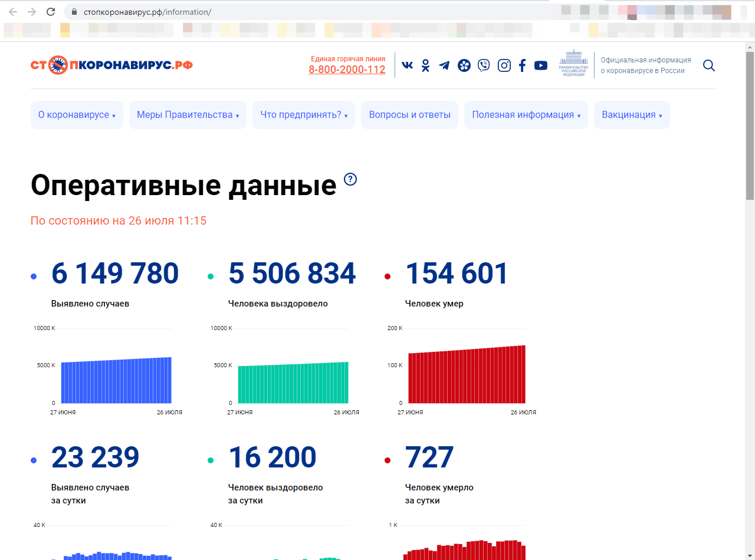Screen dimensions: 755x560
Task: Click the daily cases number 23 239
Action: (x=96, y=457)
